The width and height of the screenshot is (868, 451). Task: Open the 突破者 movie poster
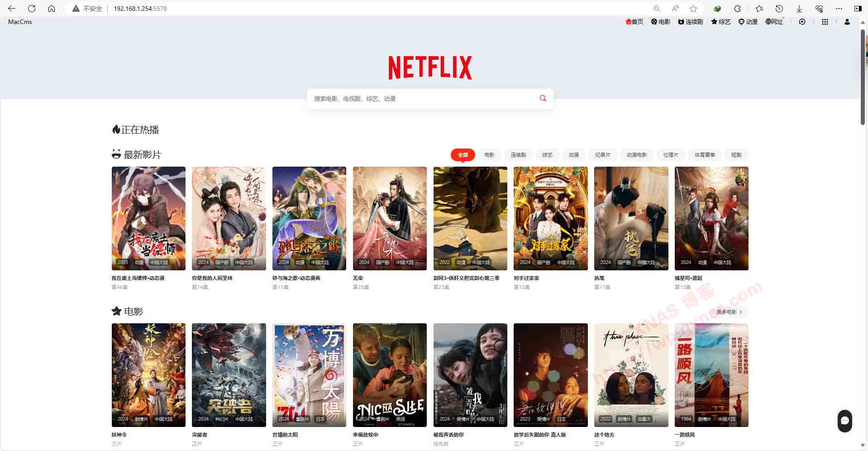pyautogui.click(x=229, y=375)
